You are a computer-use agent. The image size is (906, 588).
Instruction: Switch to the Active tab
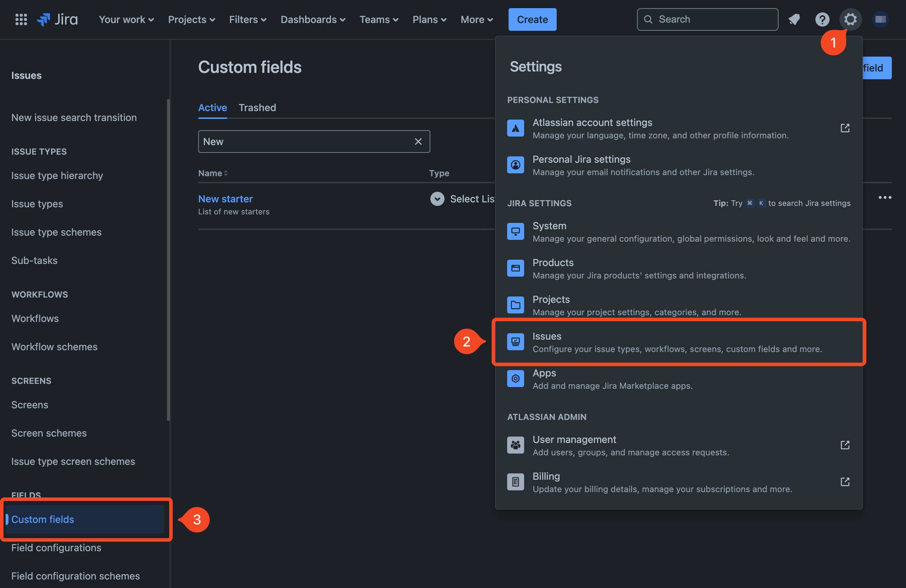pos(212,108)
